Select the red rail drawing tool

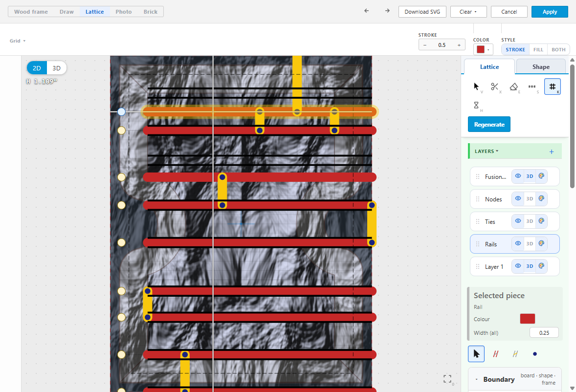coord(495,354)
